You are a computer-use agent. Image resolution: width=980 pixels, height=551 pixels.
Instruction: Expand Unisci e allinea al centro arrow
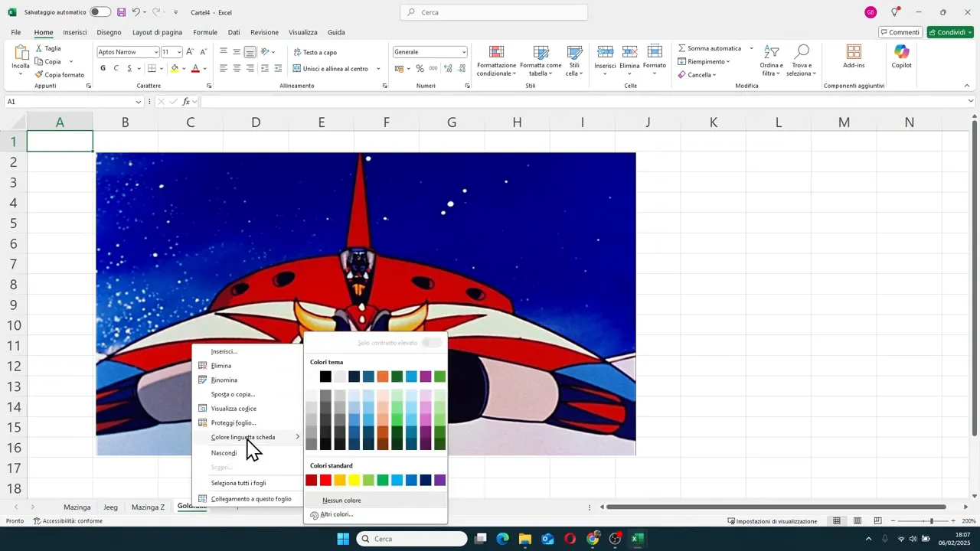(377, 68)
